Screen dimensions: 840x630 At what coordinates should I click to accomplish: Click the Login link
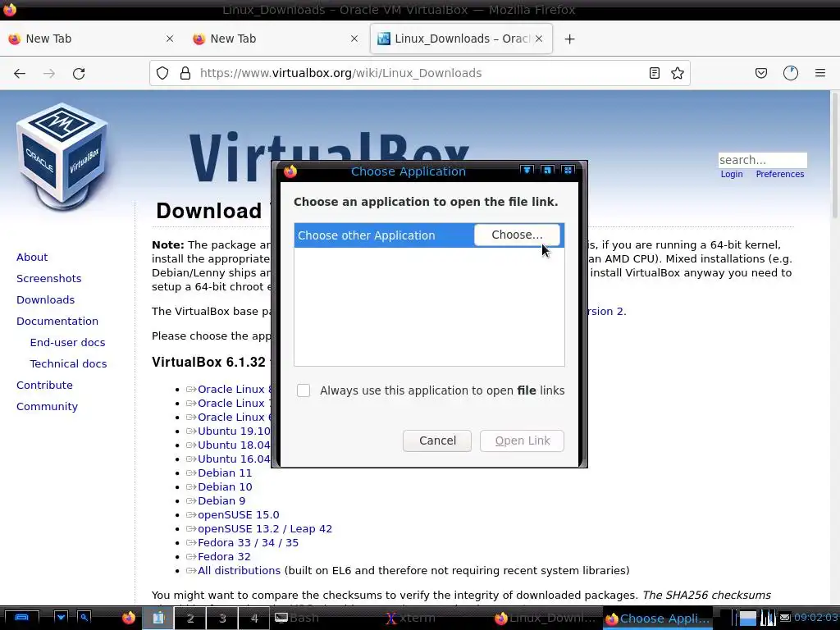pyautogui.click(x=731, y=174)
